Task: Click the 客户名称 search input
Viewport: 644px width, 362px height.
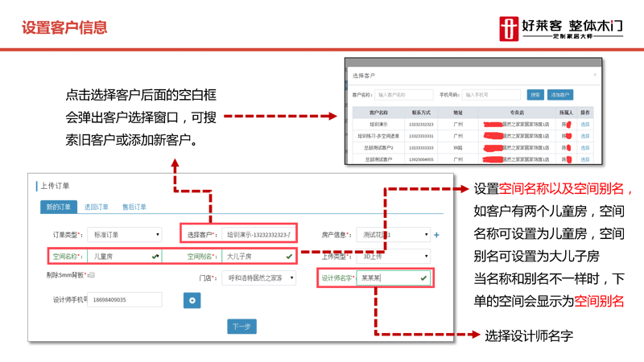Action: tap(404, 95)
